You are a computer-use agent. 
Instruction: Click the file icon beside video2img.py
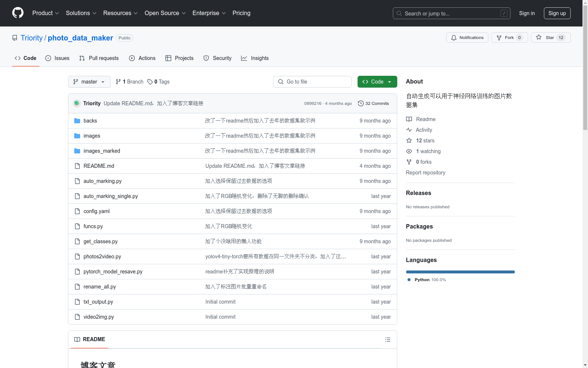(x=77, y=317)
